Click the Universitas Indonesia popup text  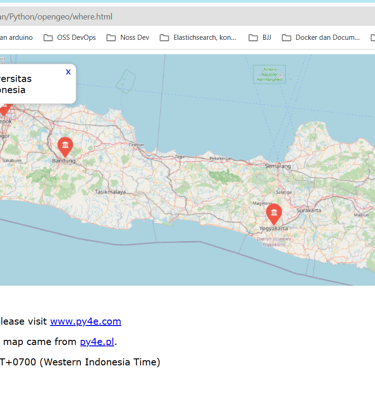click(16, 84)
